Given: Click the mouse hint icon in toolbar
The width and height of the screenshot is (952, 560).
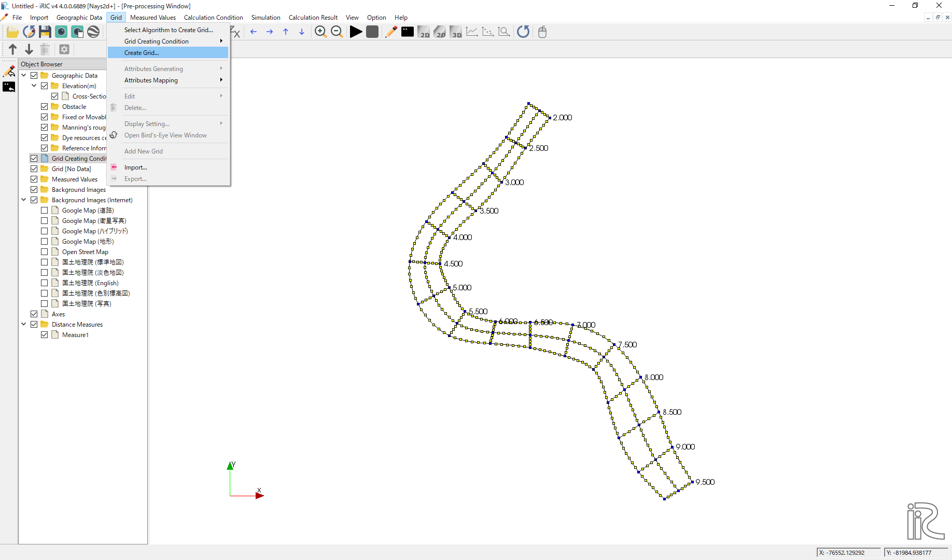Looking at the screenshot, I should point(542,32).
